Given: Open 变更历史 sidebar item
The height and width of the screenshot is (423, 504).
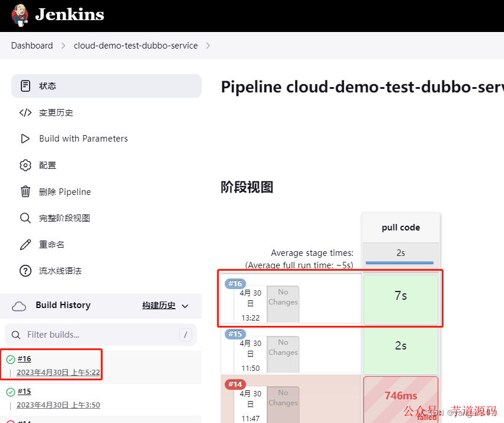Looking at the screenshot, I should point(56,113).
